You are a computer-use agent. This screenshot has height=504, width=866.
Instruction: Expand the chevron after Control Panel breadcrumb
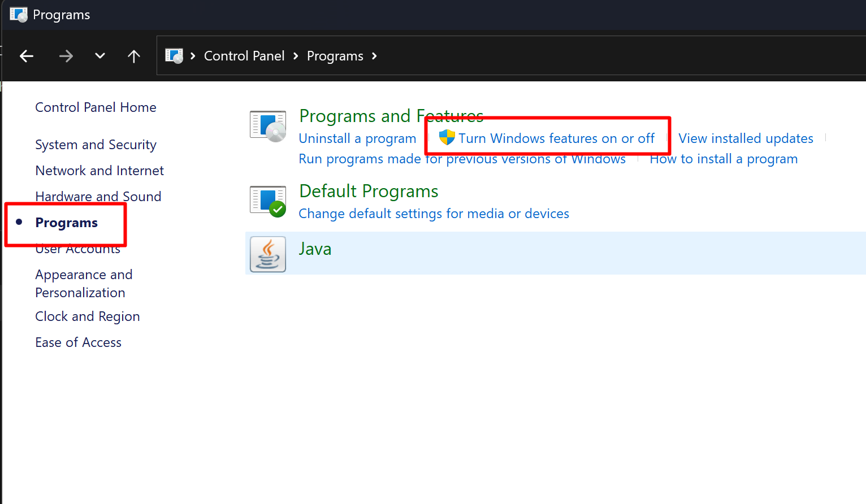tap(296, 56)
